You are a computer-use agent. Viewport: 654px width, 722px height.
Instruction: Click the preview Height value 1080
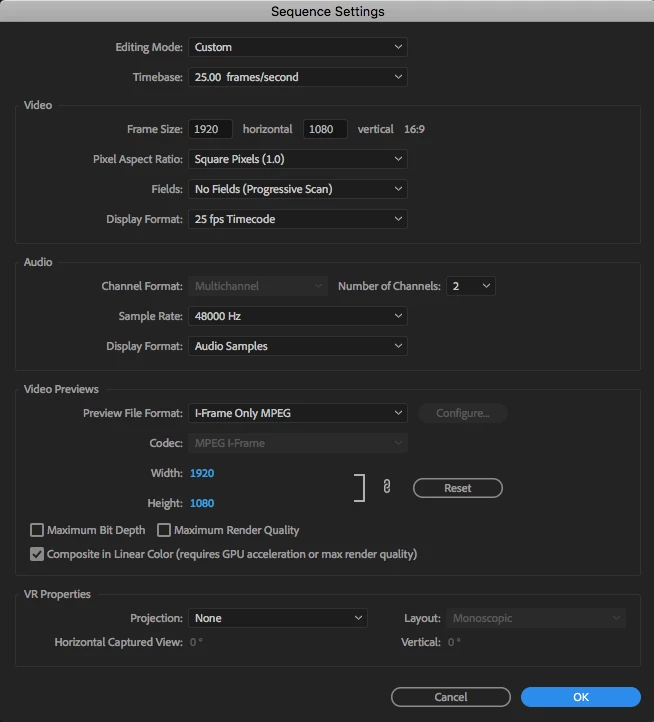point(202,503)
